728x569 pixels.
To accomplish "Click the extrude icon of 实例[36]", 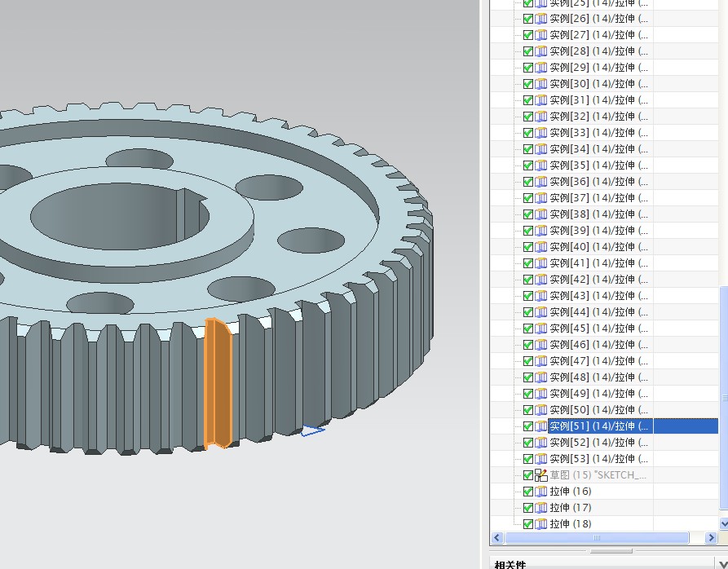I will 540,182.
